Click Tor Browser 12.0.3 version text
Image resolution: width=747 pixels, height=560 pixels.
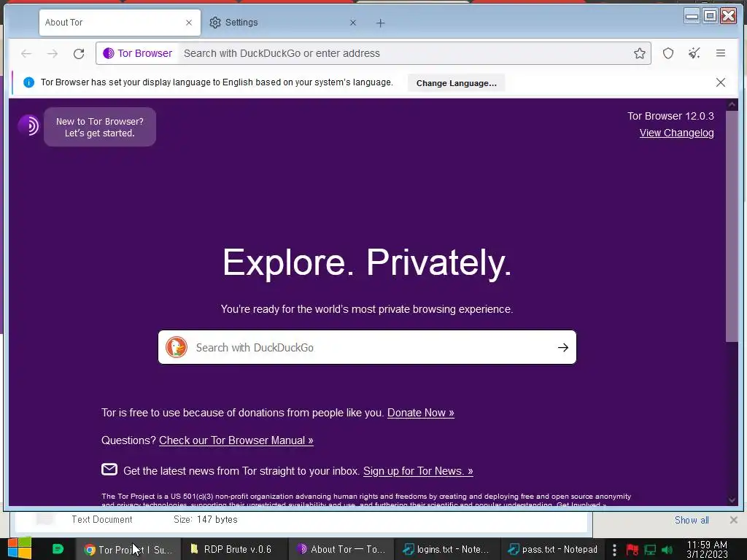point(670,116)
